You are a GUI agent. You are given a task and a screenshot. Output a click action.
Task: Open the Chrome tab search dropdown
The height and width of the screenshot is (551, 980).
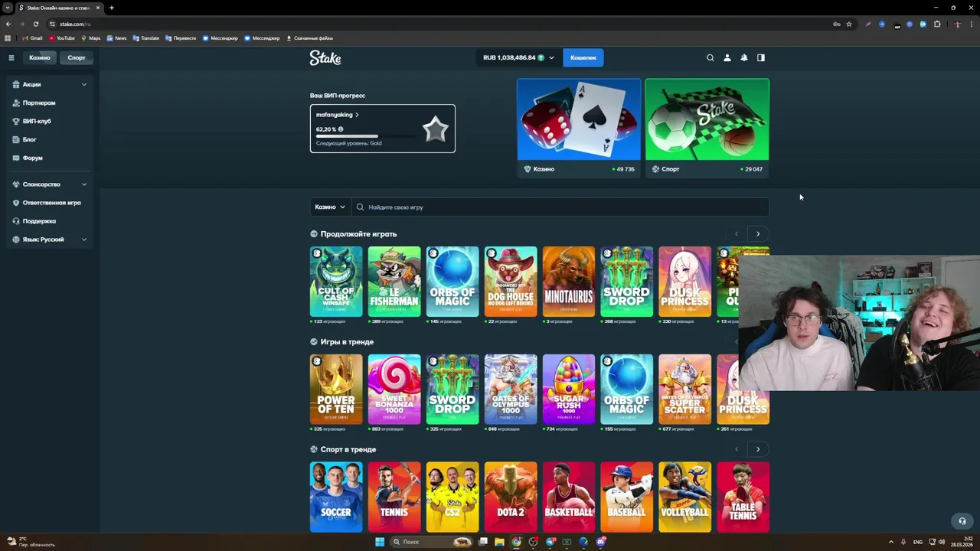[8, 8]
